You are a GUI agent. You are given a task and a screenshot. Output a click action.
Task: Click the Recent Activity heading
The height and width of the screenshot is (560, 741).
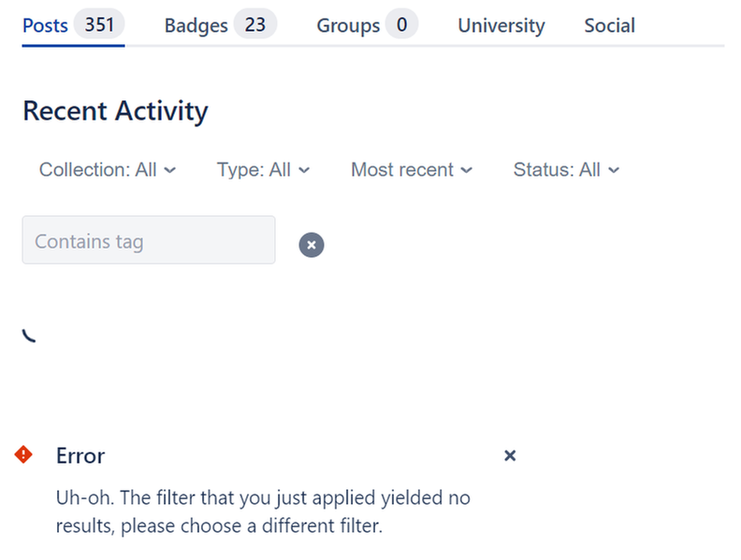coord(115,111)
